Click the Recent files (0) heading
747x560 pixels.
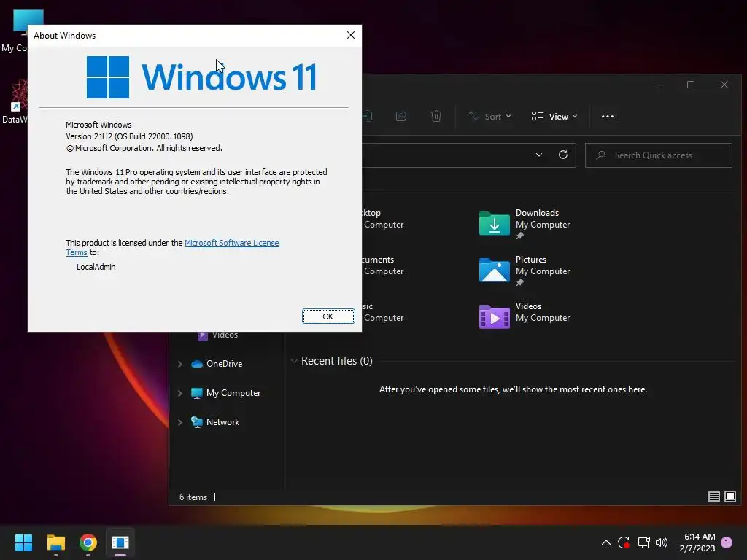[337, 361]
